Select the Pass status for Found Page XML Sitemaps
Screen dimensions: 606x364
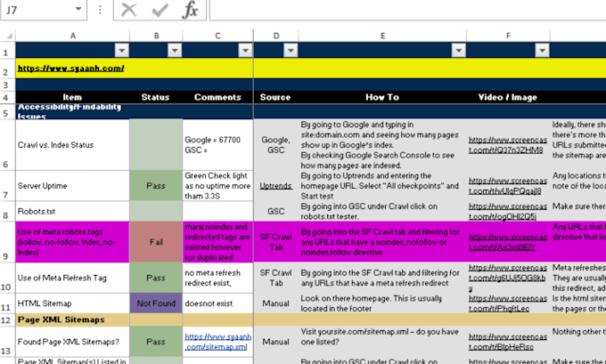click(x=156, y=342)
